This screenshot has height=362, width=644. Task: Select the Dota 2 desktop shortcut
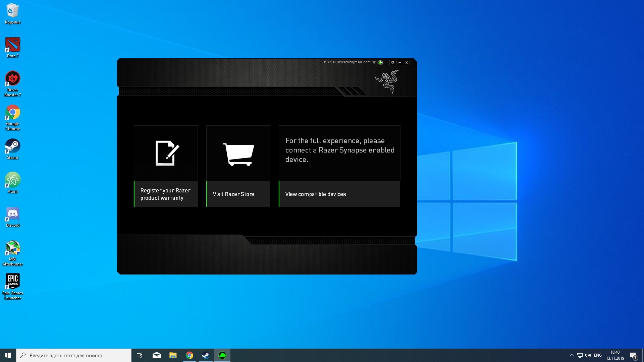(x=13, y=48)
